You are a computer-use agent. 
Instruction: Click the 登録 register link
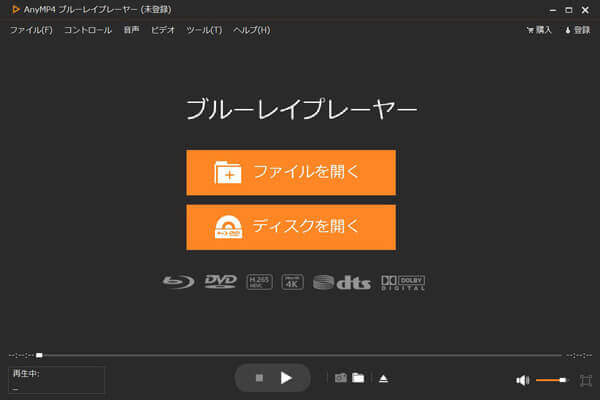pos(577,30)
